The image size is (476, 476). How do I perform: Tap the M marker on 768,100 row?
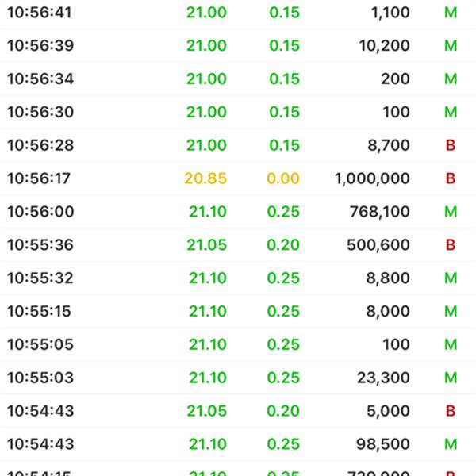tap(451, 212)
